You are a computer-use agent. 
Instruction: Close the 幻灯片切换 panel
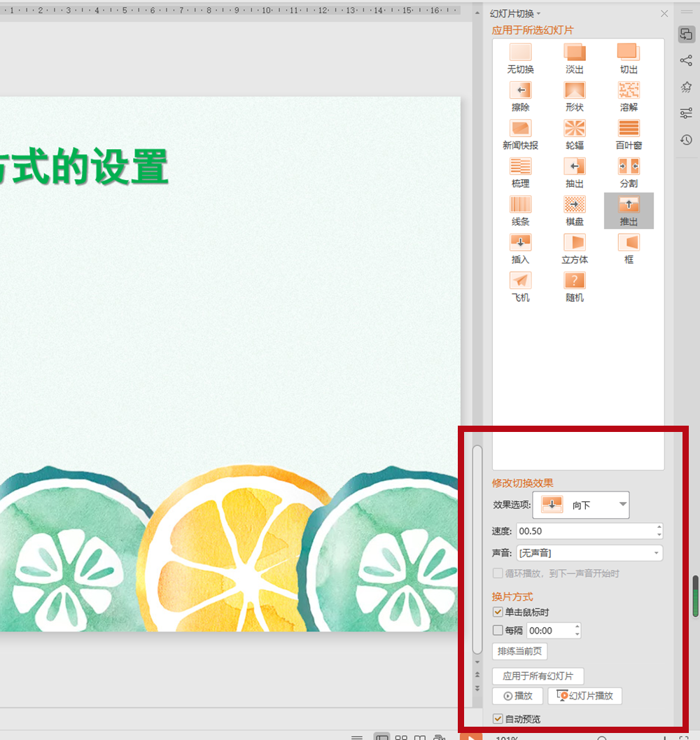[x=664, y=14]
